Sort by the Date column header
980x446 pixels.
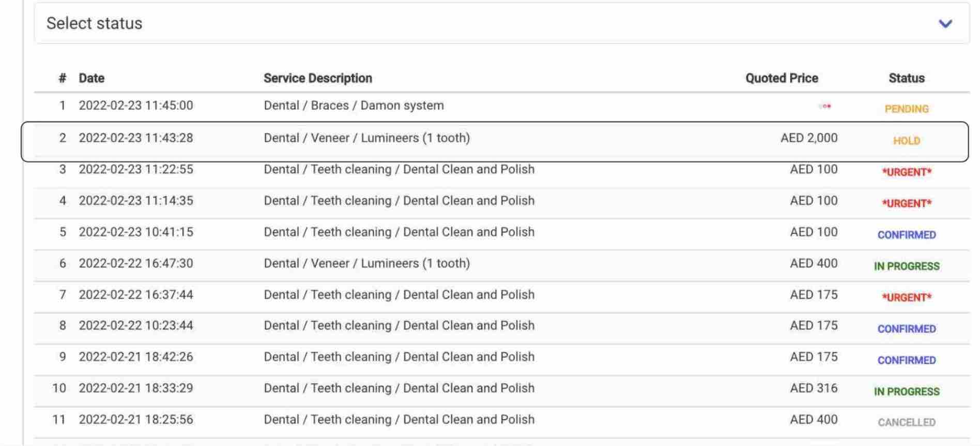click(91, 78)
